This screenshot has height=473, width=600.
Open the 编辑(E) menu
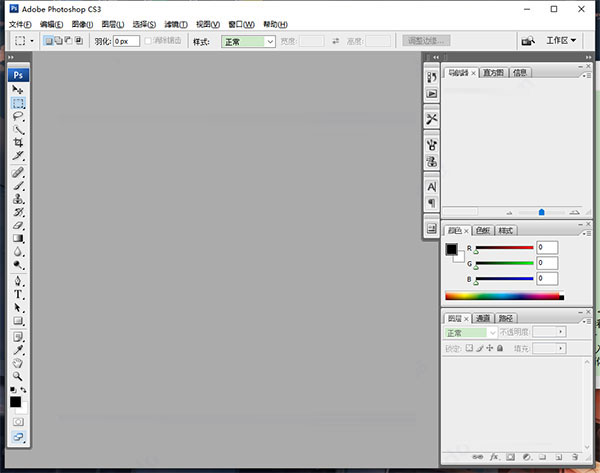tap(51, 24)
